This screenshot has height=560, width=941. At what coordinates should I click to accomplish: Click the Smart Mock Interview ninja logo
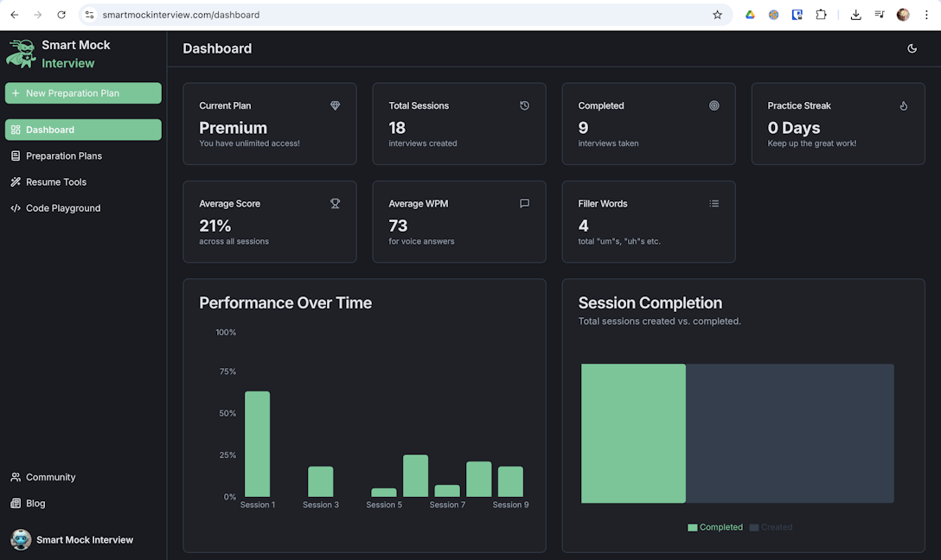[x=21, y=54]
